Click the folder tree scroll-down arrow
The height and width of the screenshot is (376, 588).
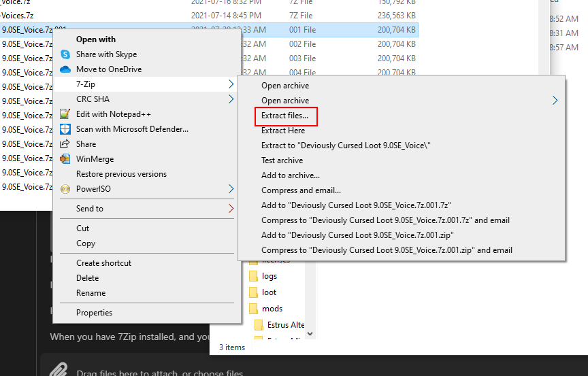pyautogui.click(x=310, y=333)
